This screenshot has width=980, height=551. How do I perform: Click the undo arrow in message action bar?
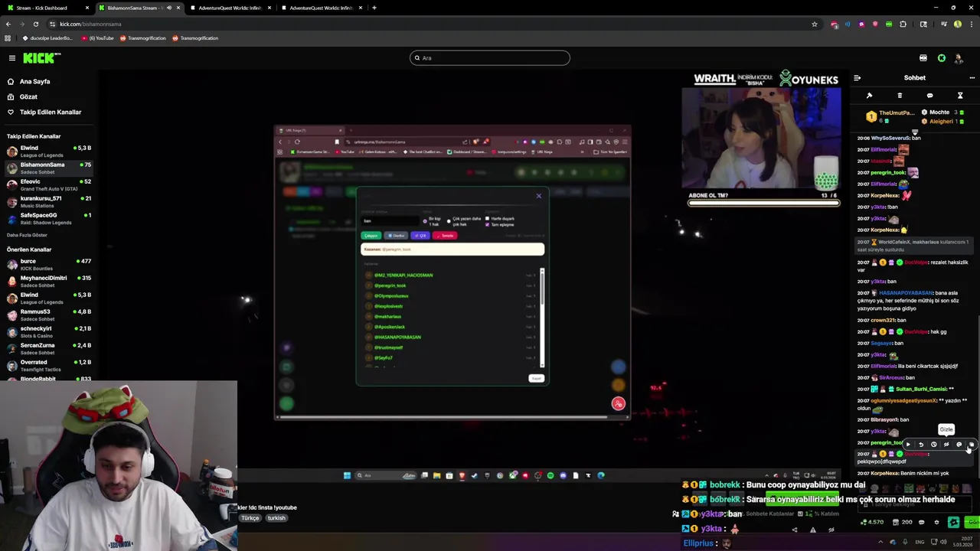pyautogui.click(x=921, y=445)
